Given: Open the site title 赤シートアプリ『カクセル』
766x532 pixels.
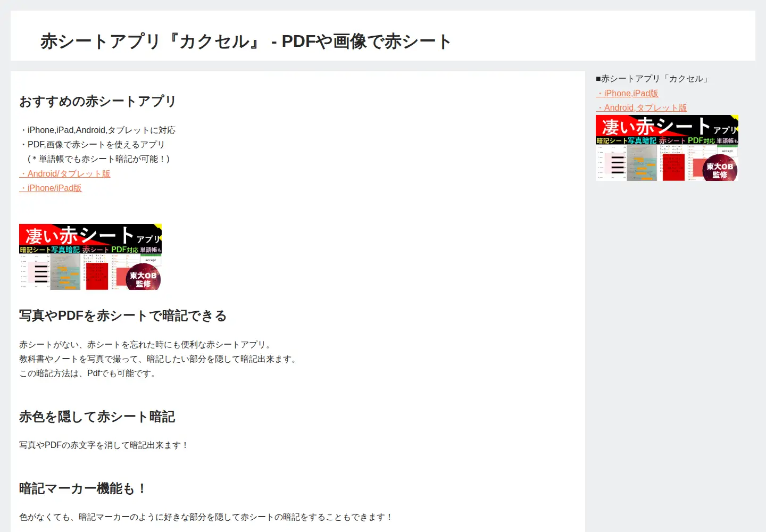Looking at the screenshot, I should (x=246, y=41).
